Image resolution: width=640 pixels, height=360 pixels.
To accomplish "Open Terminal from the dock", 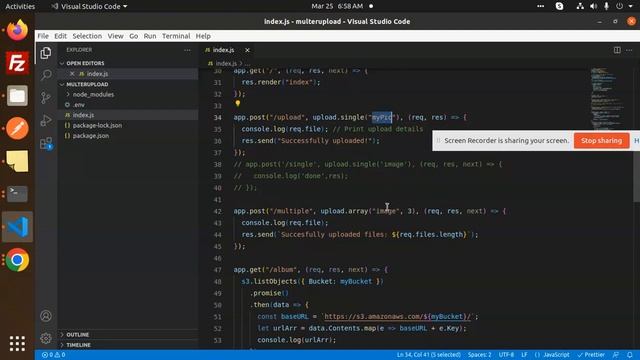I will pyautogui.click(x=17, y=194).
